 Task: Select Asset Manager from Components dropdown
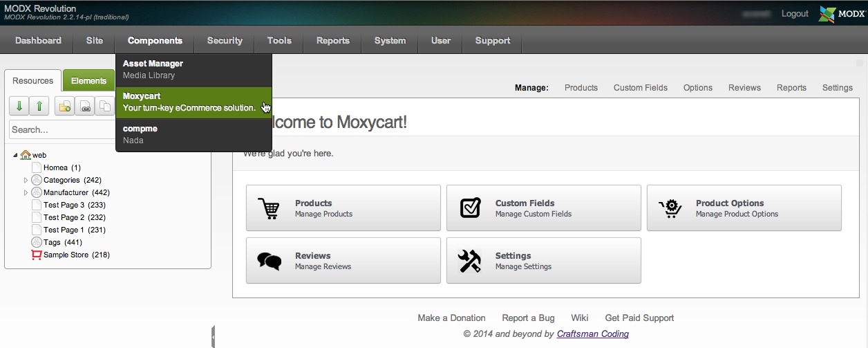(x=194, y=69)
